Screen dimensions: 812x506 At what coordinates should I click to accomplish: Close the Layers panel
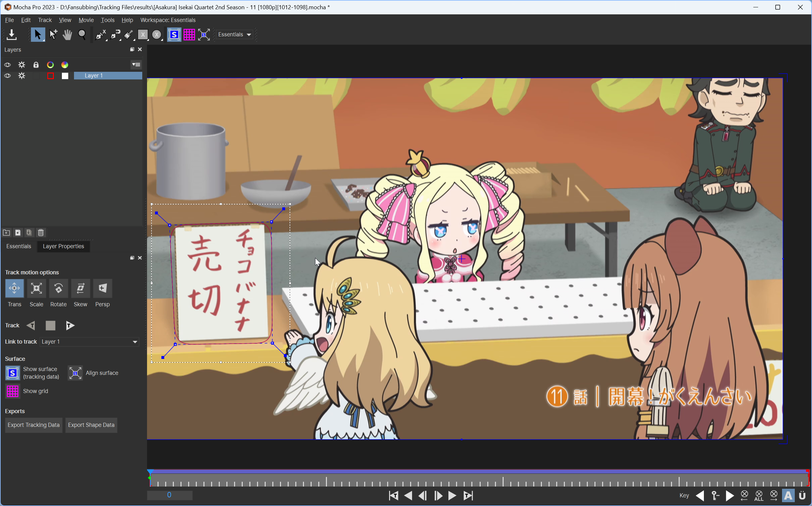coord(140,49)
